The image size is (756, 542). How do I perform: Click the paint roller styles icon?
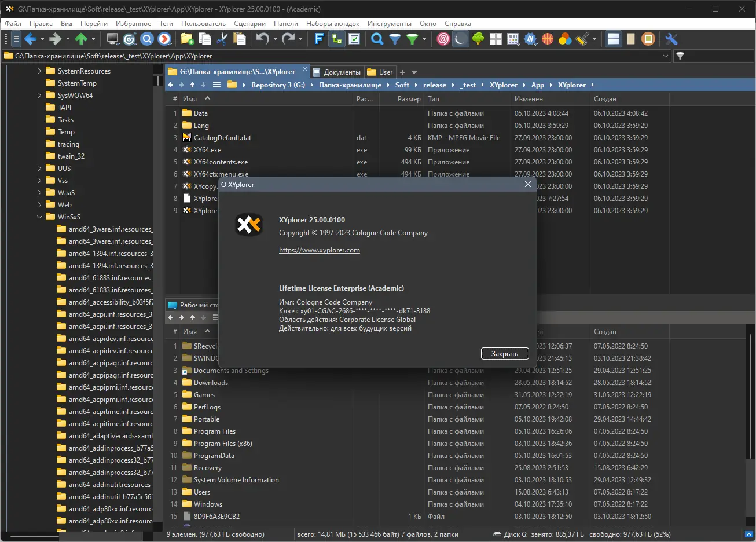582,39
